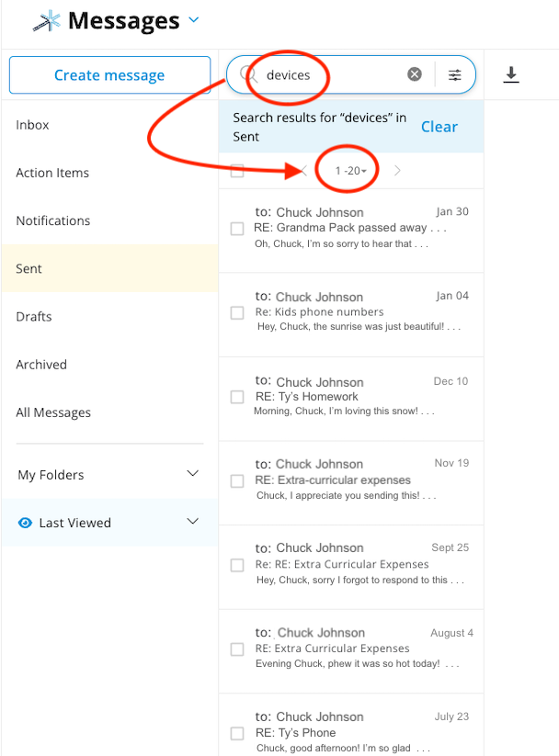Go to previous page of results
Screen dimensions: 559x756
[x=304, y=170]
